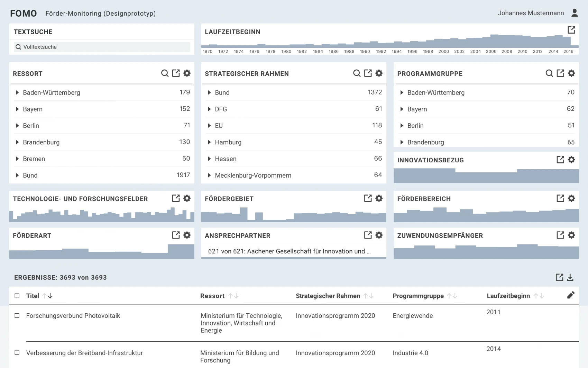588x368 pixels.
Task: Pop out the Zuwendungsempfänger panel
Action: 560,235
